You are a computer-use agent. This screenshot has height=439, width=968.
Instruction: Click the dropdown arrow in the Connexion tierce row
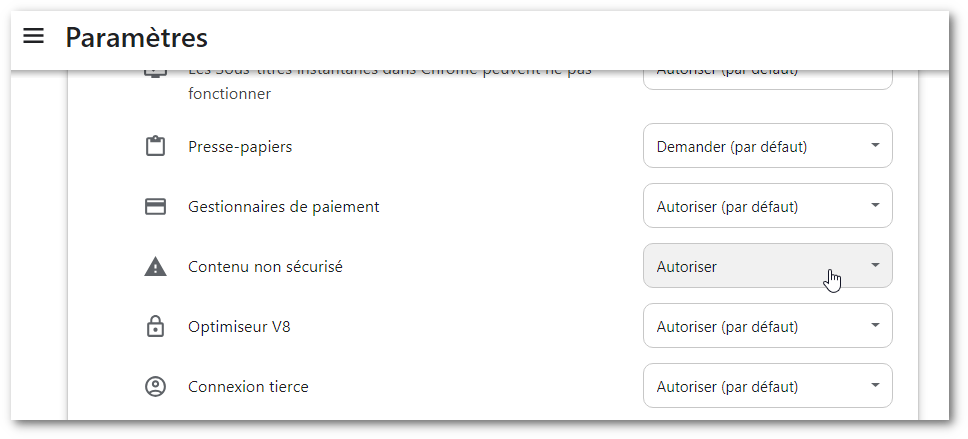[875, 386]
